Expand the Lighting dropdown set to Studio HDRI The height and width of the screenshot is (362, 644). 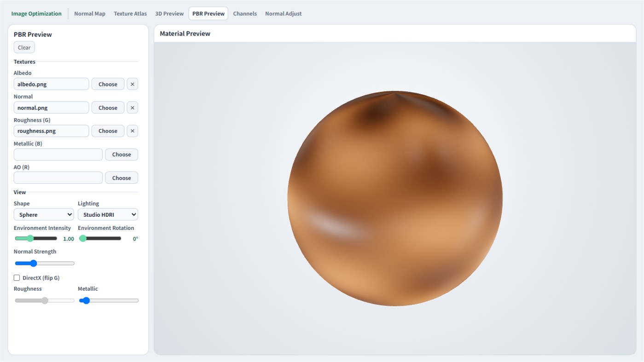point(108,214)
